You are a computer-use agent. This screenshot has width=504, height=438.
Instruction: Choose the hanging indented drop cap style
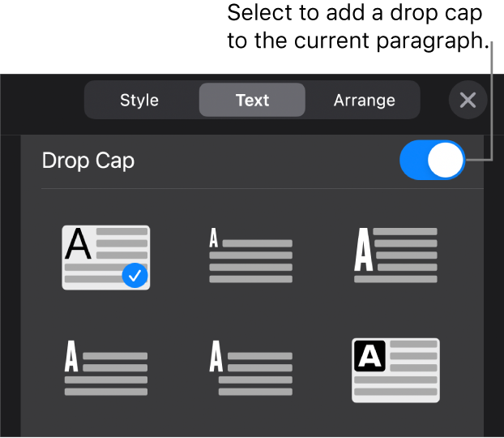click(x=250, y=368)
